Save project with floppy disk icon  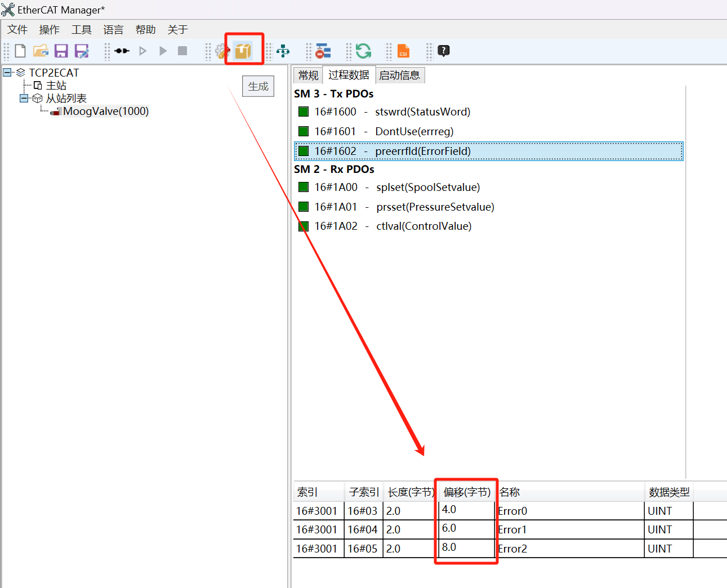[61, 51]
